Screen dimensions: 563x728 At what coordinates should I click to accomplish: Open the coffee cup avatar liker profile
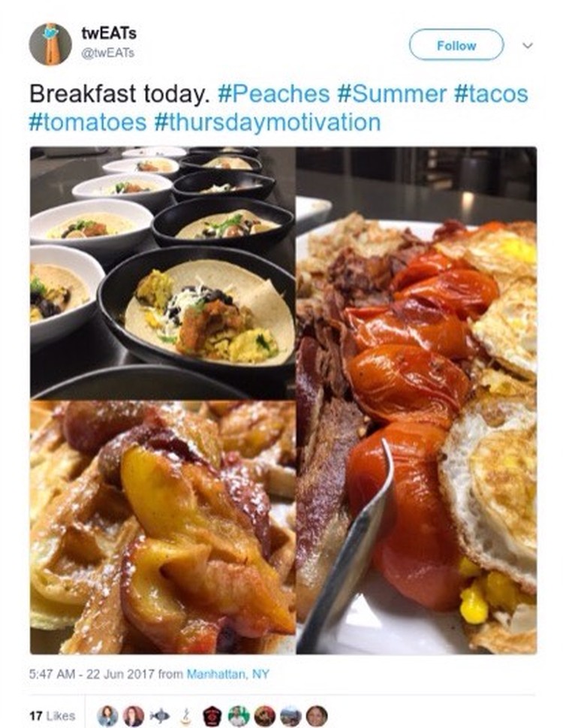[186, 715]
